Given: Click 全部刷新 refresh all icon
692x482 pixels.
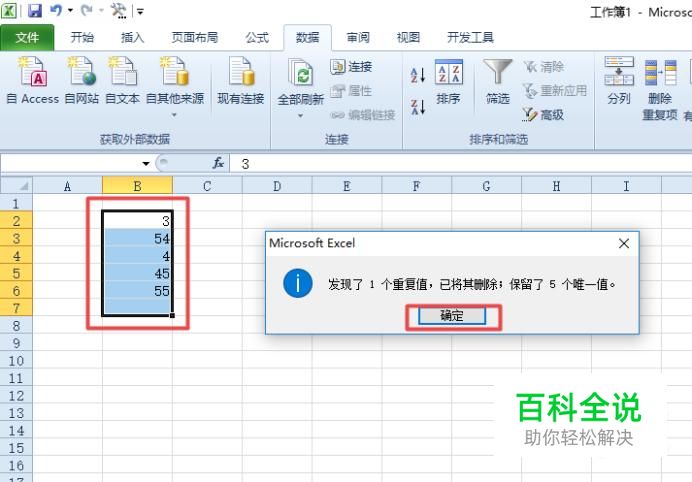Looking at the screenshot, I should point(301,72).
